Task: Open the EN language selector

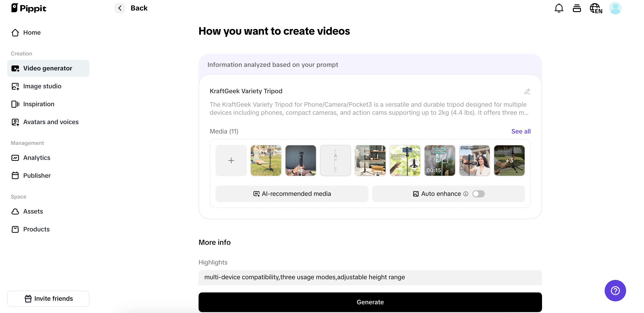Action: 596,8
